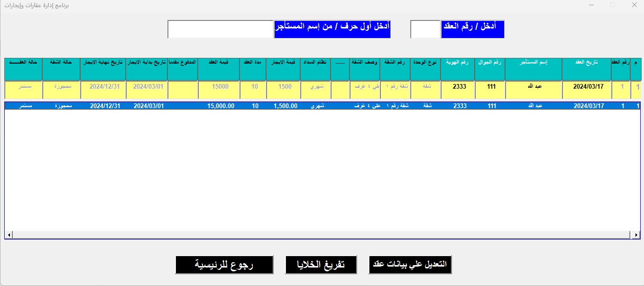
Task: Select the قيمة الايجار column header
Action: click(283, 69)
